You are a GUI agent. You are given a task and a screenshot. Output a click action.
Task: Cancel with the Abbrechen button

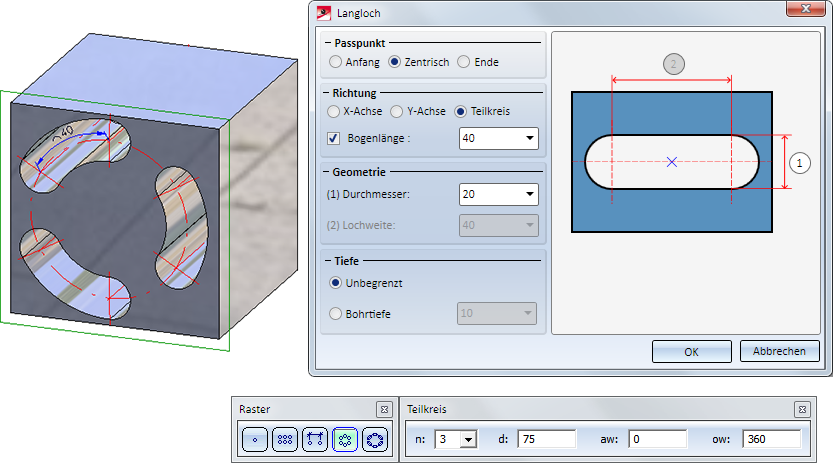point(779,351)
